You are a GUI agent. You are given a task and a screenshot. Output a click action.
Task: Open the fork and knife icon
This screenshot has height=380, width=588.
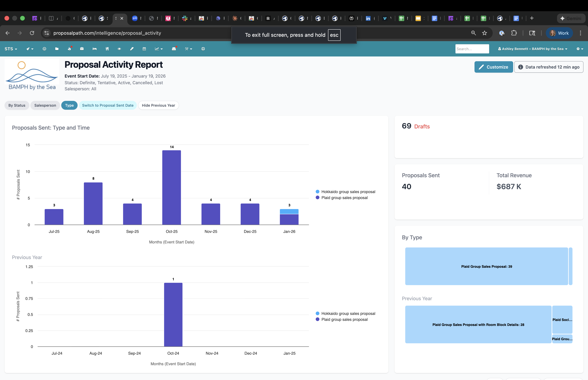107,49
